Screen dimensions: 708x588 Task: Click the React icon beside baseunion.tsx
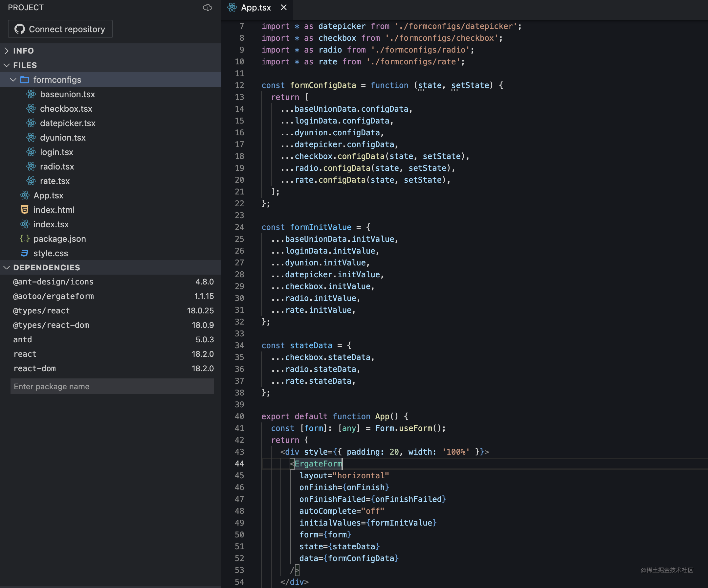[x=31, y=94]
